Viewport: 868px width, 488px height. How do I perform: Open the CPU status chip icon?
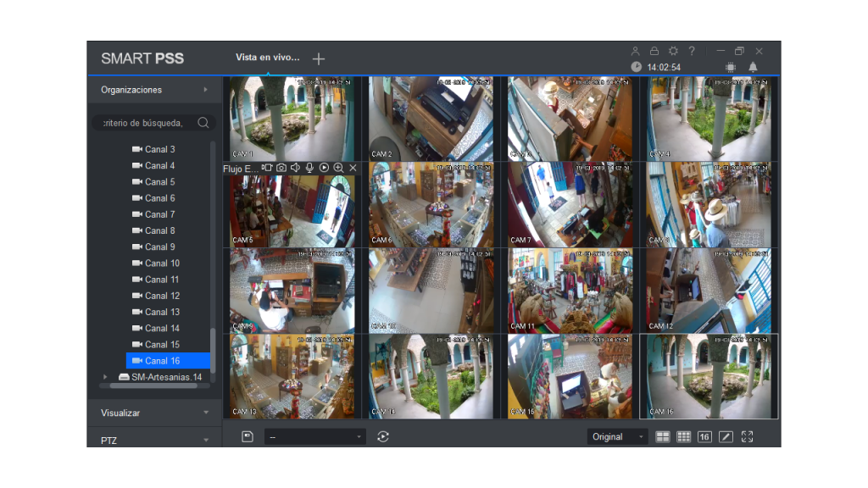[731, 68]
